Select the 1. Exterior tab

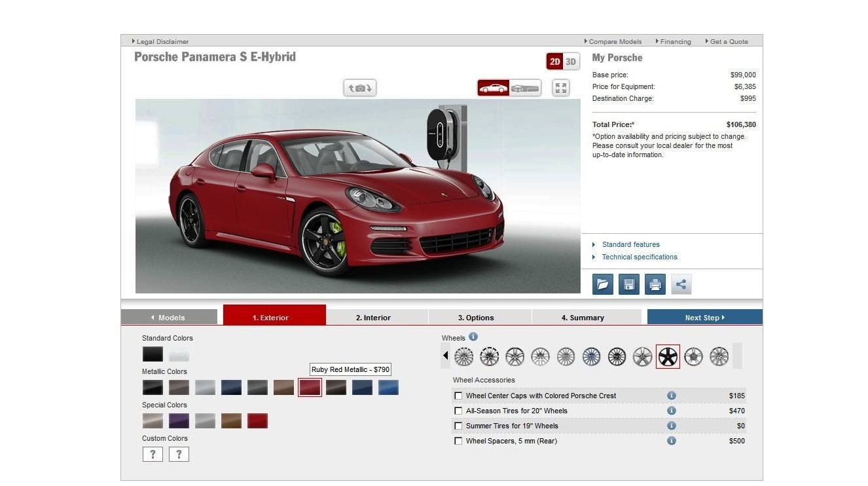(x=274, y=315)
